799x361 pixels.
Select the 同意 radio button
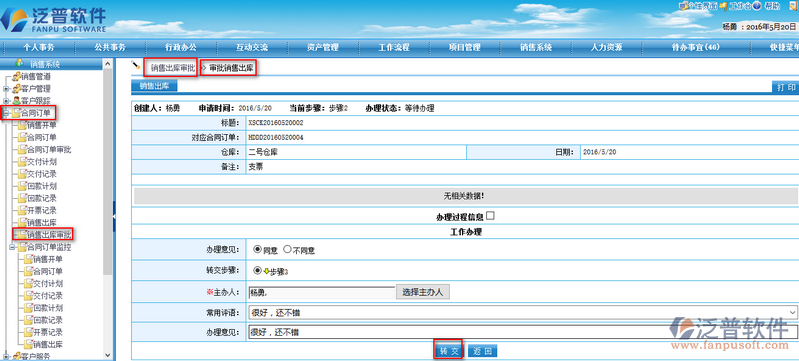257,250
